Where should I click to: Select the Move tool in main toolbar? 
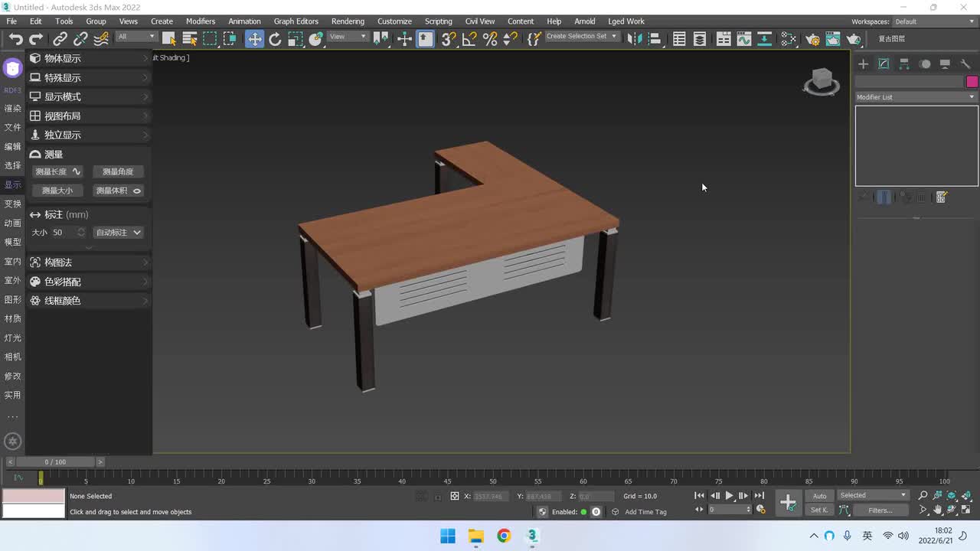click(254, 39)
